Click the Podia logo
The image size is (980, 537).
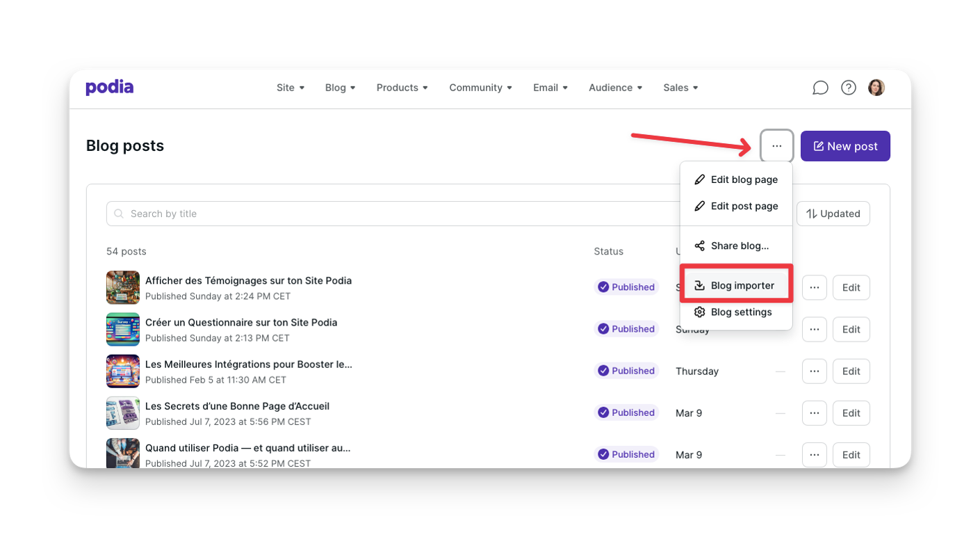pyautogui.click(x=109, y=88)
